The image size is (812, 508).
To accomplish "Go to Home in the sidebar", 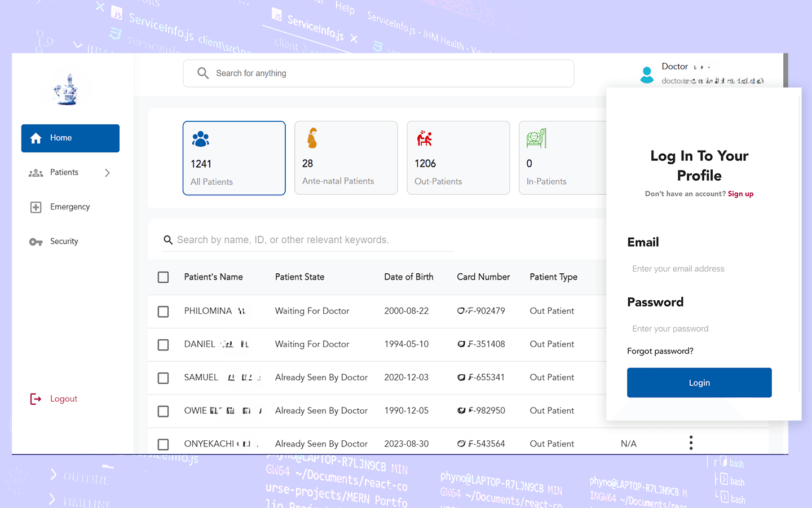I will click(x=70, y=138).
